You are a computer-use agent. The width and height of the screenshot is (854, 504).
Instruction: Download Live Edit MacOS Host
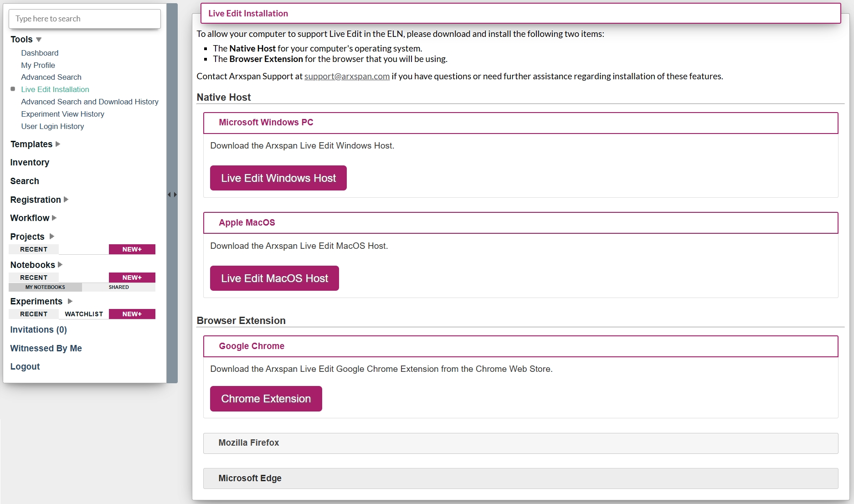(274, 278)
